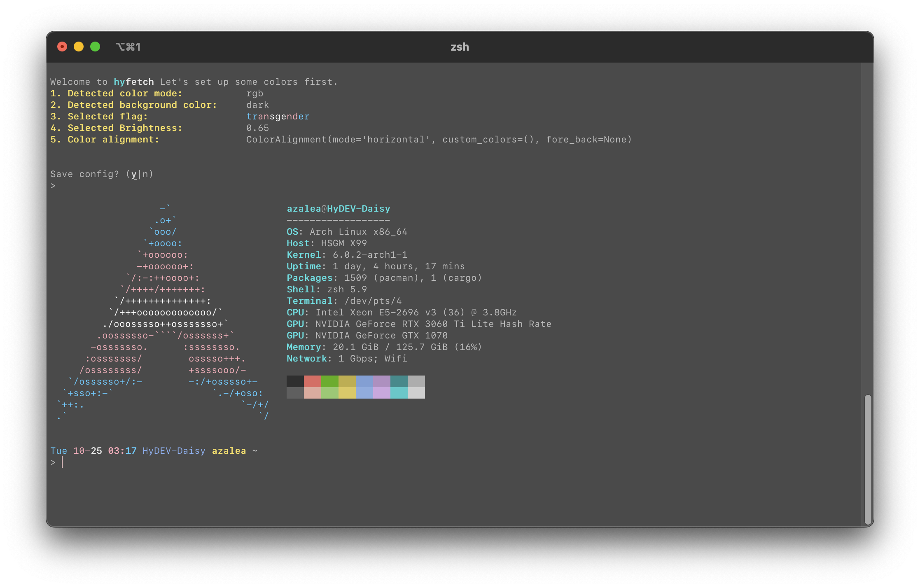Click the GPU RTX 3060 Ti line
The width and height of the screenshot is (920, 588).
[x=419, y=324]
